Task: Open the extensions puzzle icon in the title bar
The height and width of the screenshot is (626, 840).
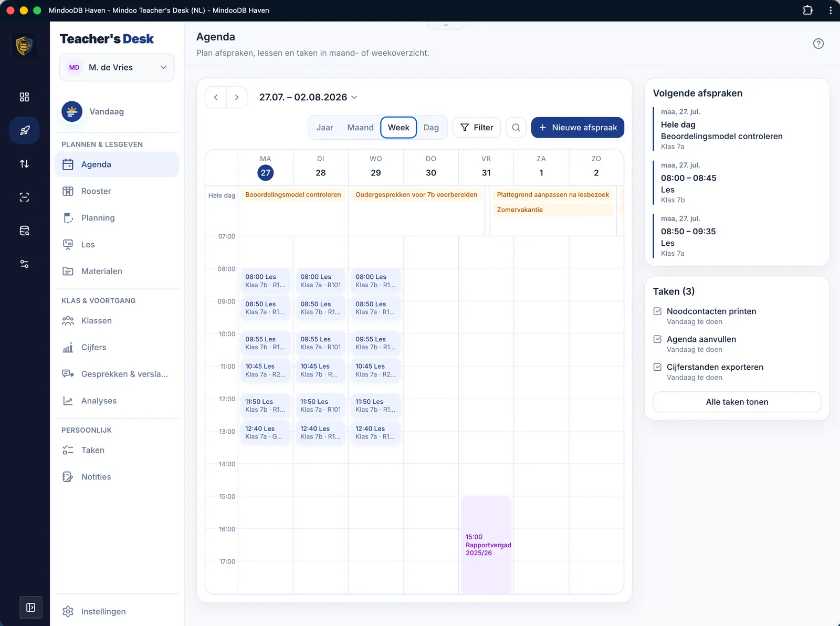Action: coord(807,10)
